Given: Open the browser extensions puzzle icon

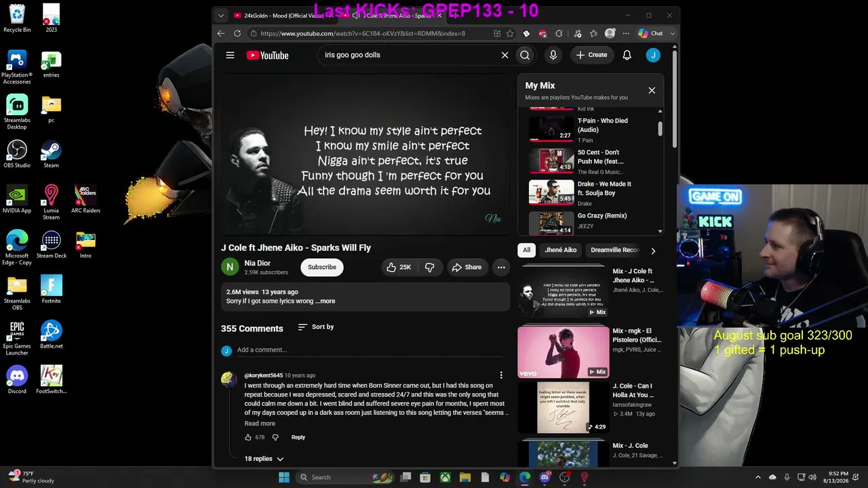Looking at the screenshot, I should point(559,33).
